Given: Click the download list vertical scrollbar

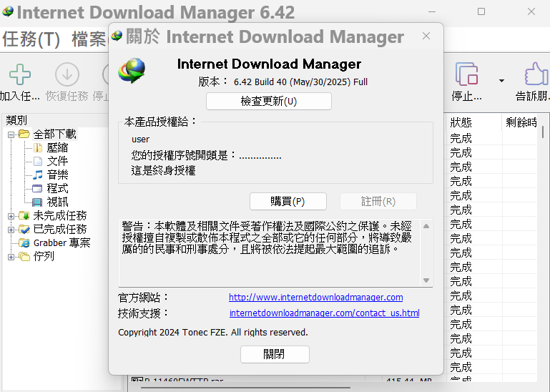Looking at the screenshot, I should click(543, 132).
